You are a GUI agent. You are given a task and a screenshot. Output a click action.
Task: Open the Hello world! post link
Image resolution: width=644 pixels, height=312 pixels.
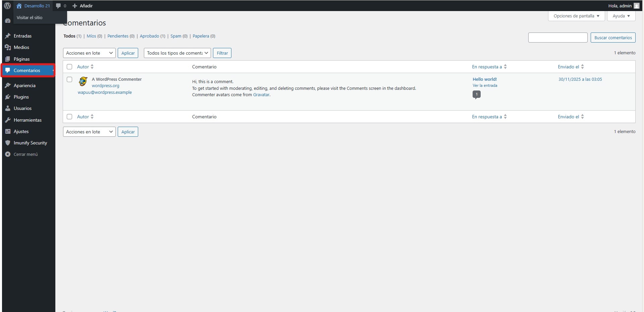coord(485,79)
